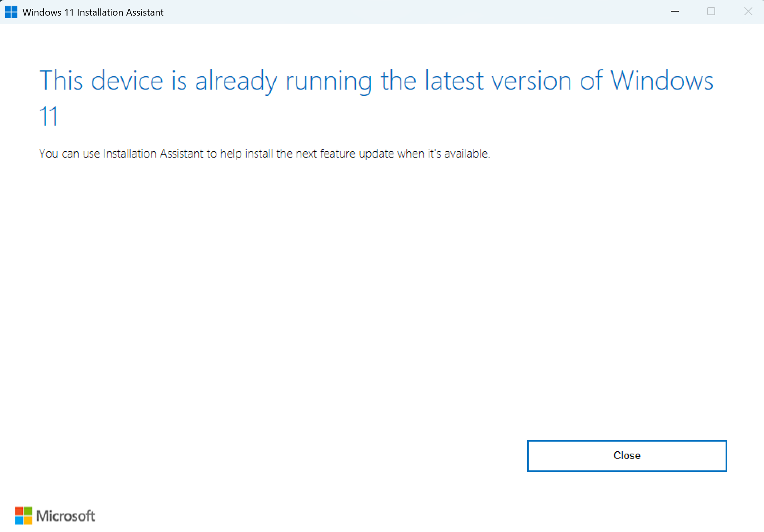This screenshot has height=532, width=764.
Task: Click the word "latest" in the heading
Action: tap(454, 80)
